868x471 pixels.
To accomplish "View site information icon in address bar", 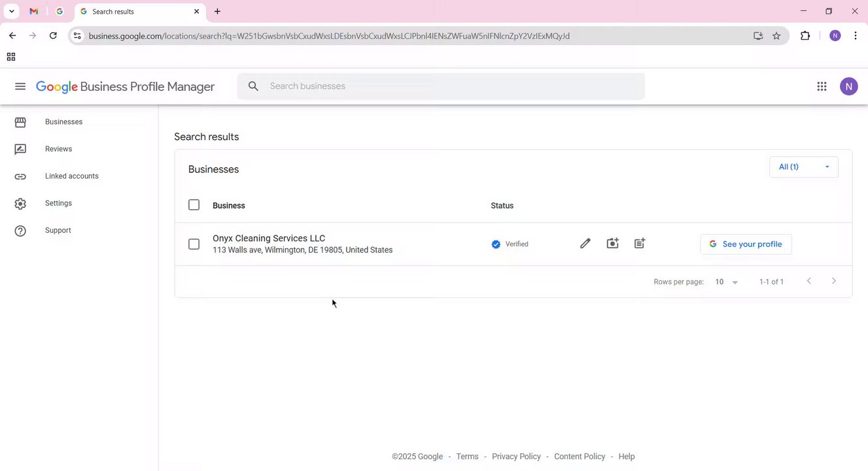I will tap(77, 36).
